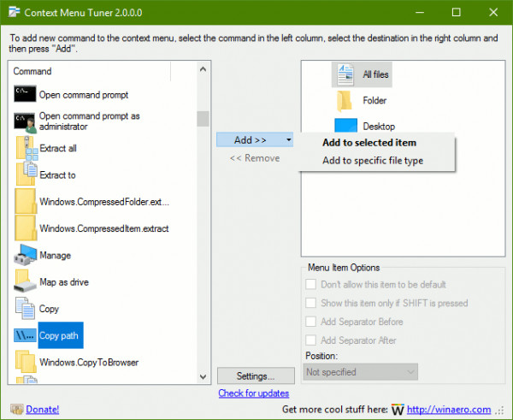Click the Manage computer icon
This screenshot has width=513, height=420.
click(25, 255)
